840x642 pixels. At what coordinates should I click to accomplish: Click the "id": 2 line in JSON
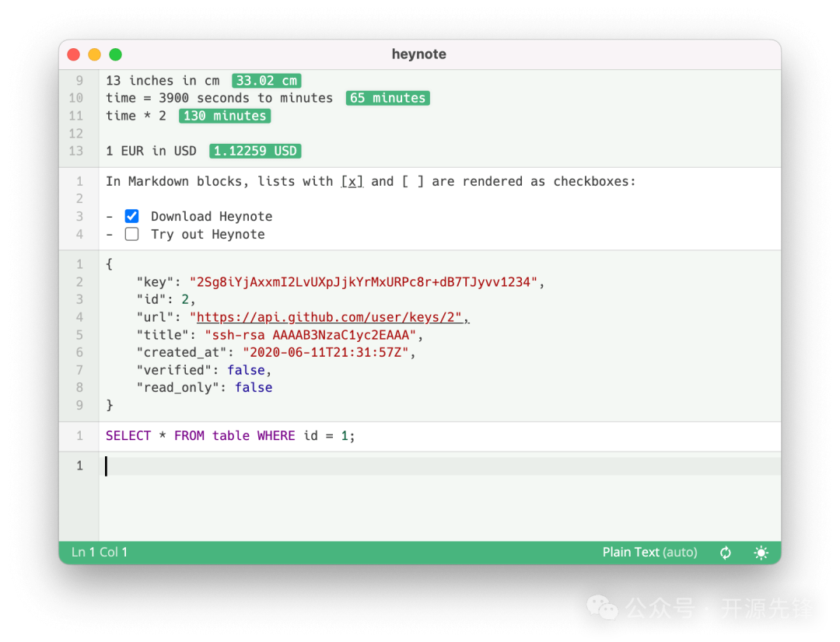pos(166,299)
